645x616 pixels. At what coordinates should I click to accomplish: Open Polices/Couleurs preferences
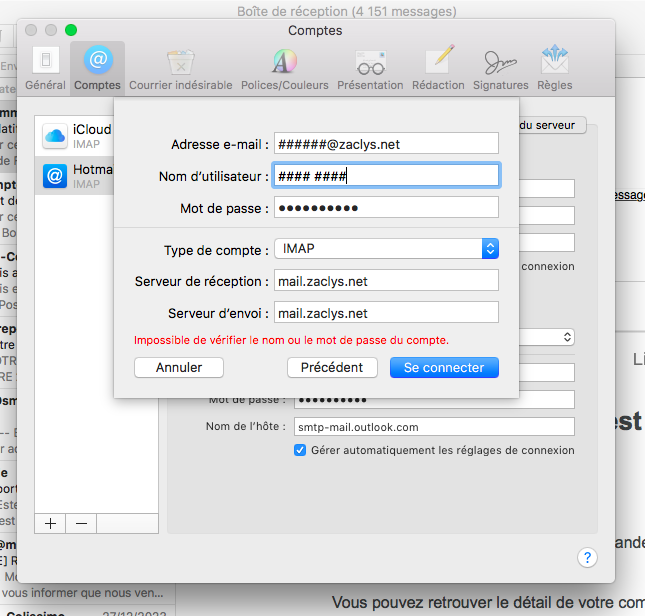tap(284, 67)
